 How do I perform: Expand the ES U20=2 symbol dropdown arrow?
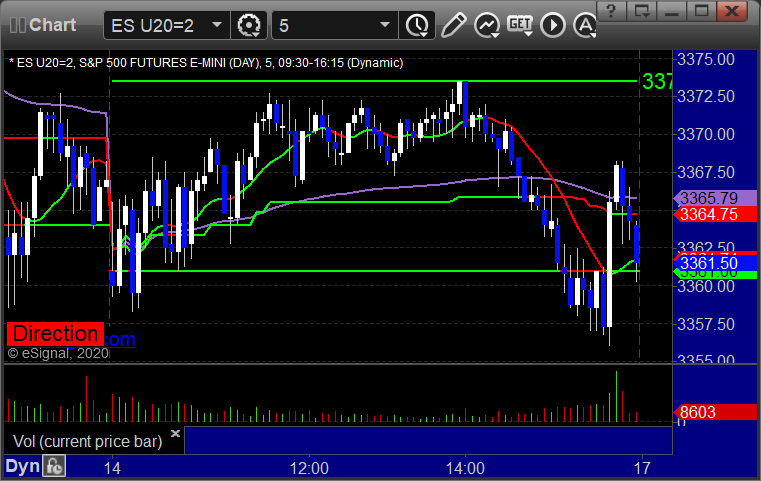coord(217,25)
